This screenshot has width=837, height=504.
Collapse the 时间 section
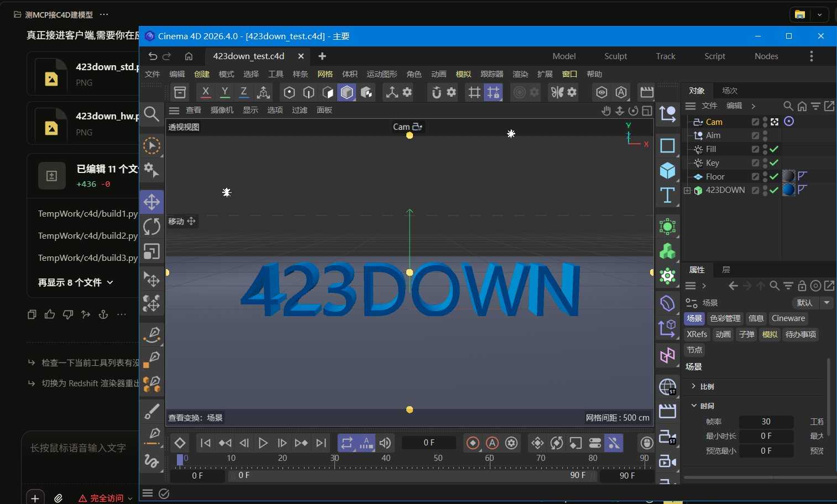click(x=694, y=406)
